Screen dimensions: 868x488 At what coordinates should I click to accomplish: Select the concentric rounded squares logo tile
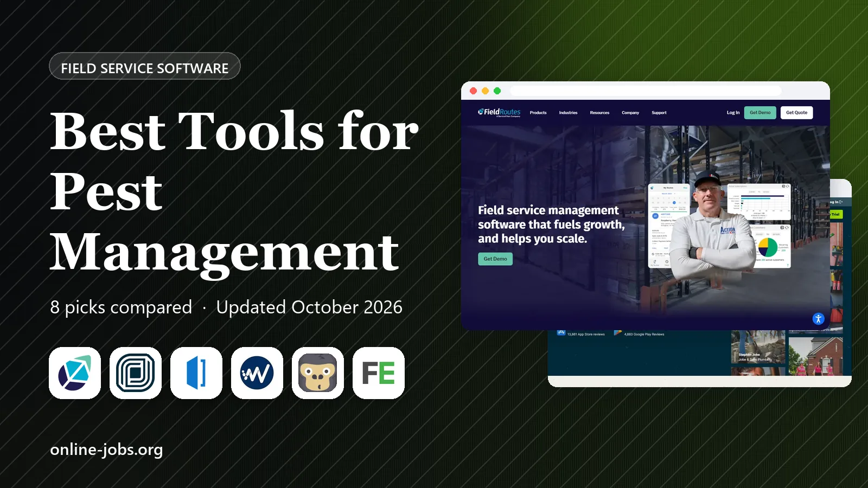[136, 373]
